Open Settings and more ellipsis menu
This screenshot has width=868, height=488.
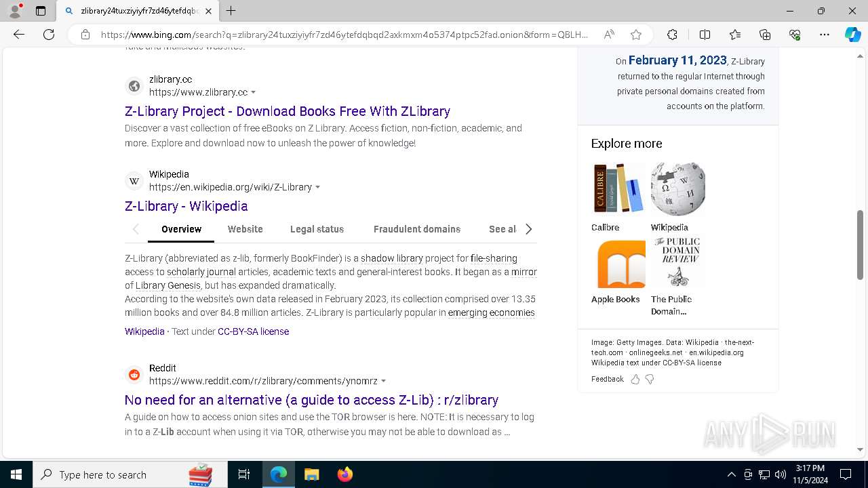(825, 35)
